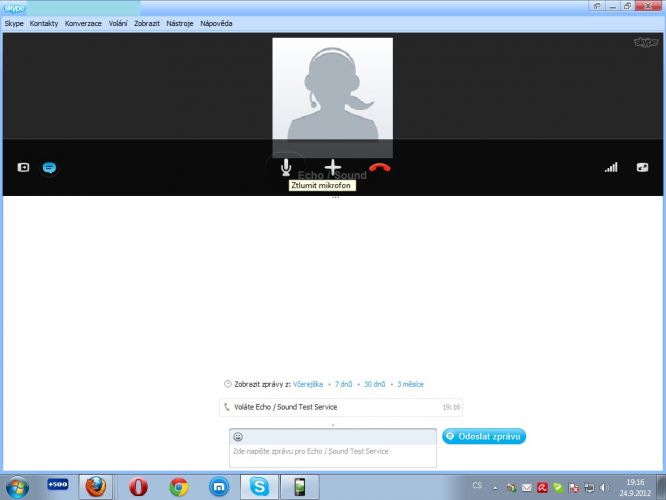Click the Odeslat zprávu button
The height and width of the screenshot is (500, 666).
click(x=484, y=436)
